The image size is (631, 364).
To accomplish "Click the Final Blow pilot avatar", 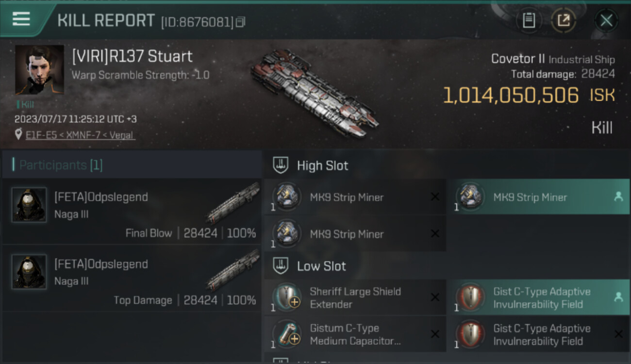I will (29, 205).
